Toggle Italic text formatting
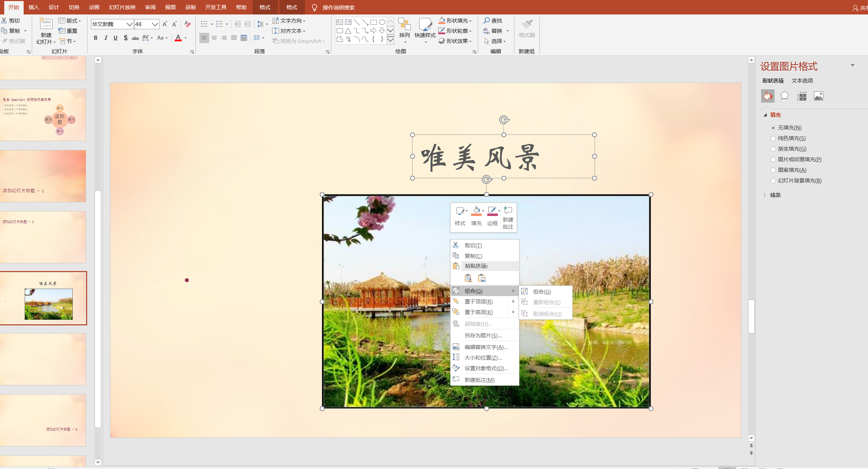Image resolution: width=868 pixels, height=469 pixels. pos(106,38)
